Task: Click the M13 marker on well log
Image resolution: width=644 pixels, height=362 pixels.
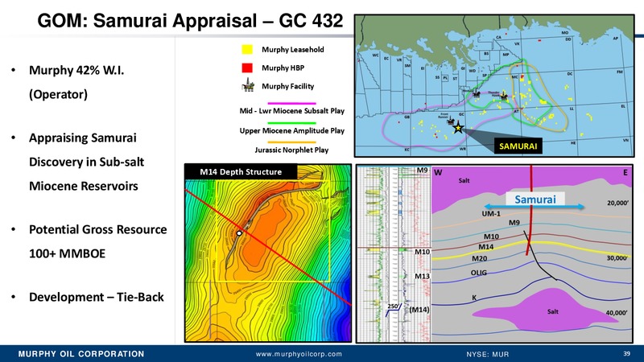Action: pos(422,276)
